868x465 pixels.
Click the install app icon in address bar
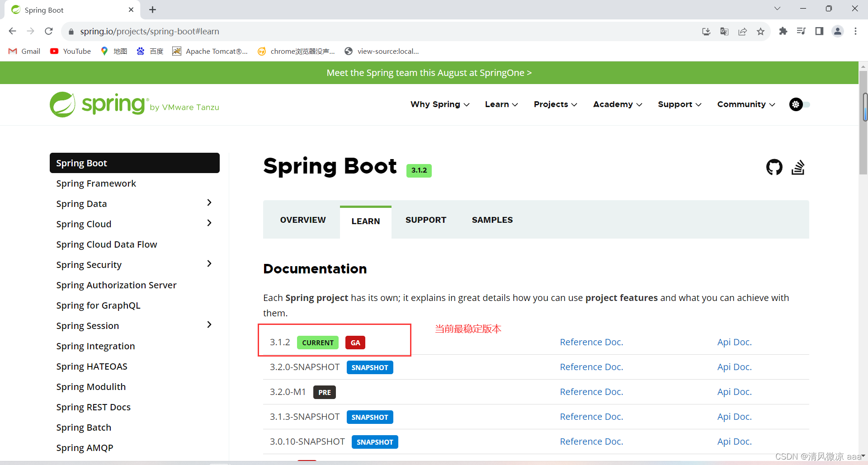coord(706,31)
